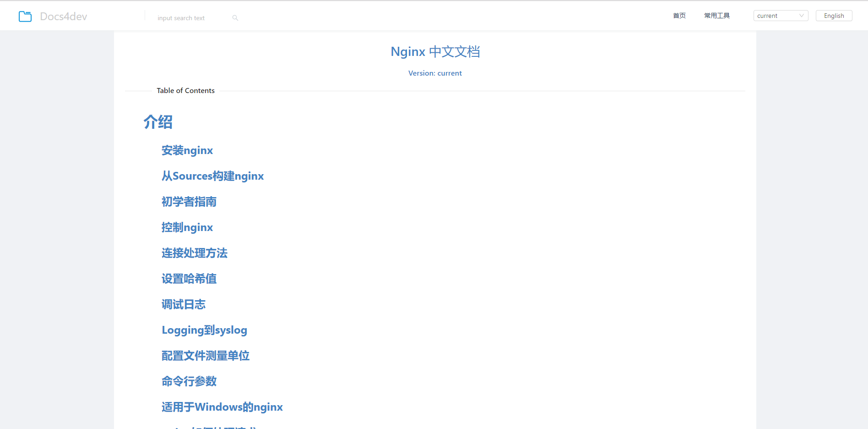Open the 安装nginx documentation page

187,150
